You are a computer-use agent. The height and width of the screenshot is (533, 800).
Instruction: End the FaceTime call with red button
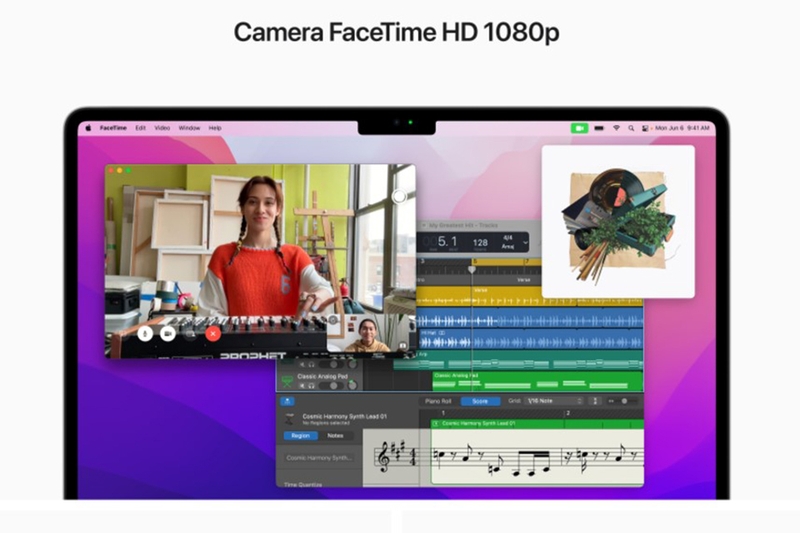[x=213, y=334]
